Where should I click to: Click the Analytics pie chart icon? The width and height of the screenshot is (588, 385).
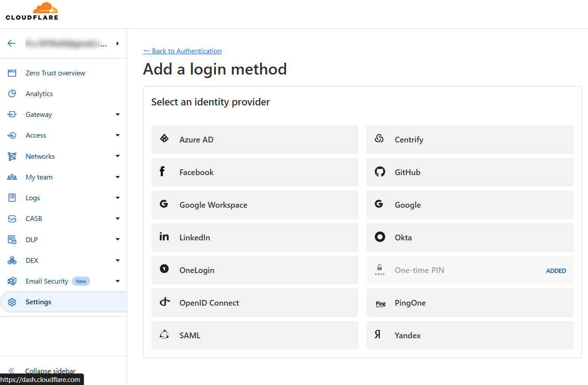12,93
